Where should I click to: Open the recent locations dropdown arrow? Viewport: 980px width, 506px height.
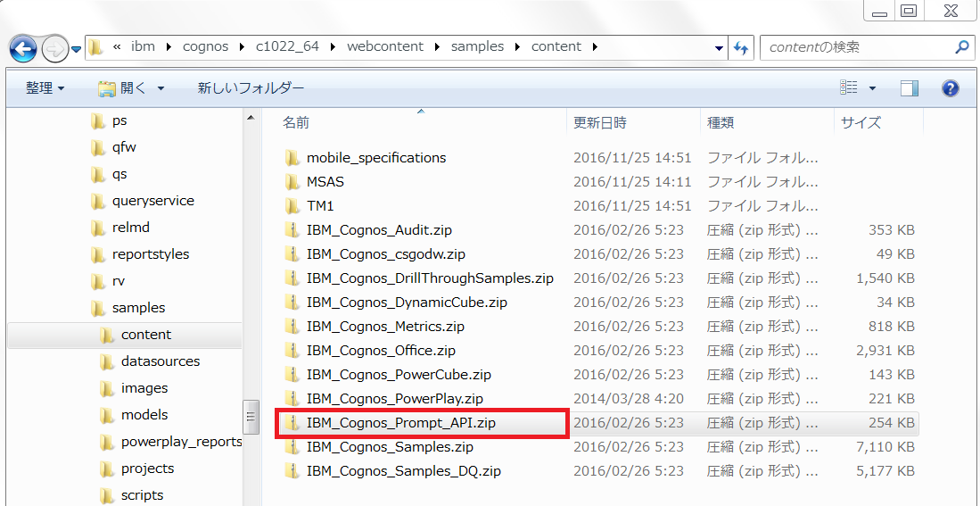tap(77, 49)
